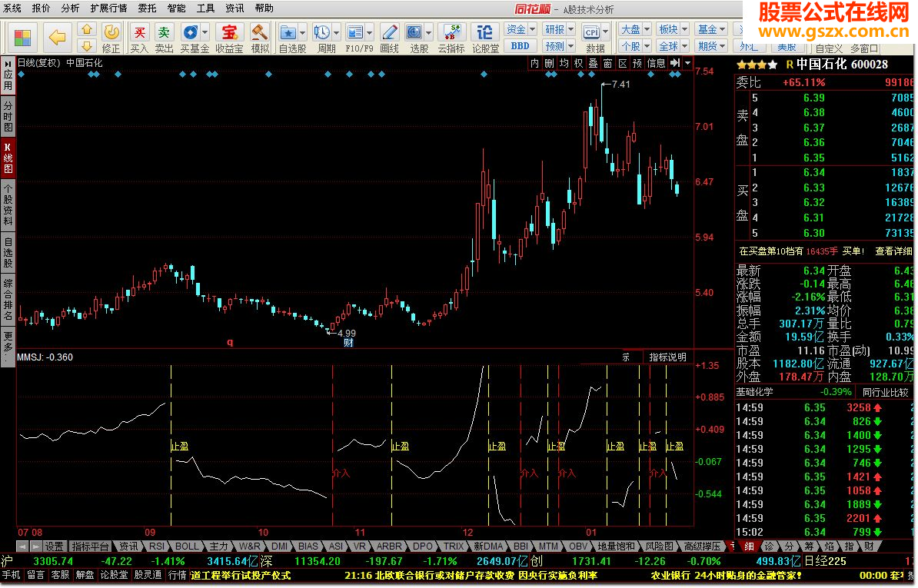Screen dimensions: 918x588
Task: Toggle the 内 button above chart
Action: coord(534,63)
